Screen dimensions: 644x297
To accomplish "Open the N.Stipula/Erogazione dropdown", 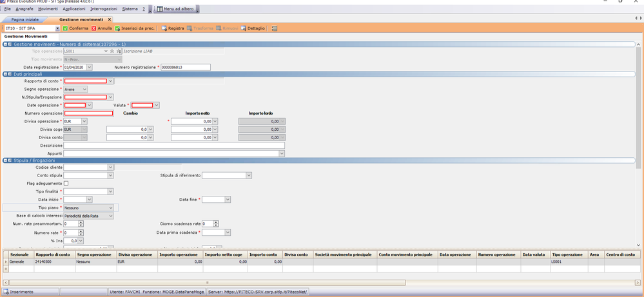I will (x=110, y=97).
